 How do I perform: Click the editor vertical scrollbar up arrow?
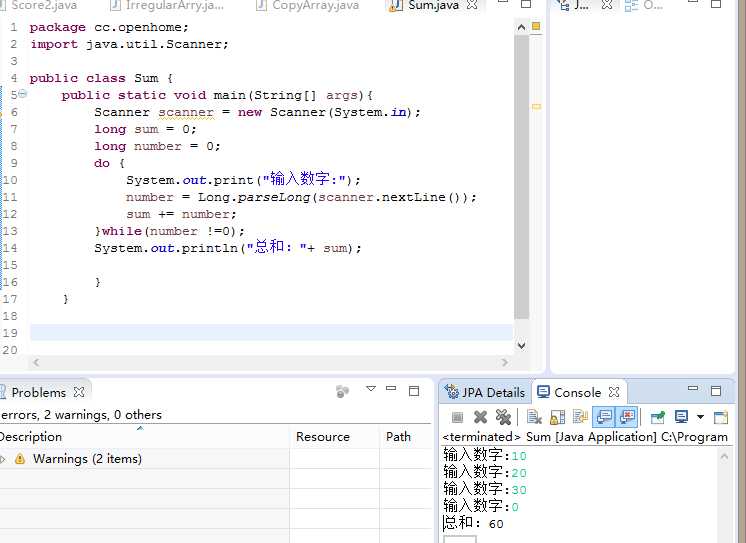point(521,28)
